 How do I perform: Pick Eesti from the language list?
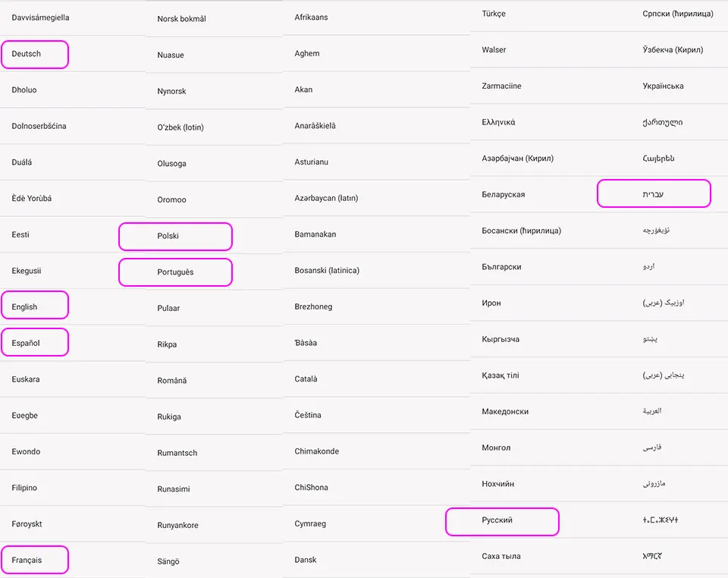click(x=20, y=234)
